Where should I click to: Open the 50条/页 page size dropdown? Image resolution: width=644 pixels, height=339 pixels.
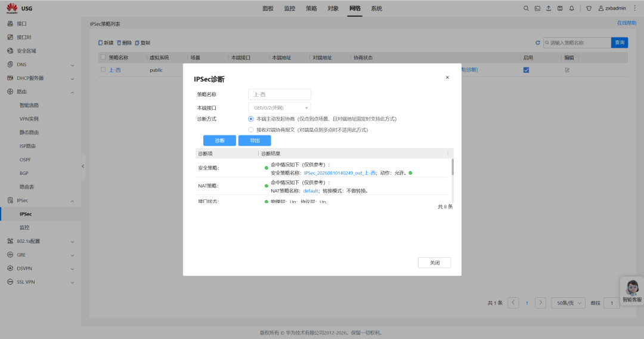568,303
